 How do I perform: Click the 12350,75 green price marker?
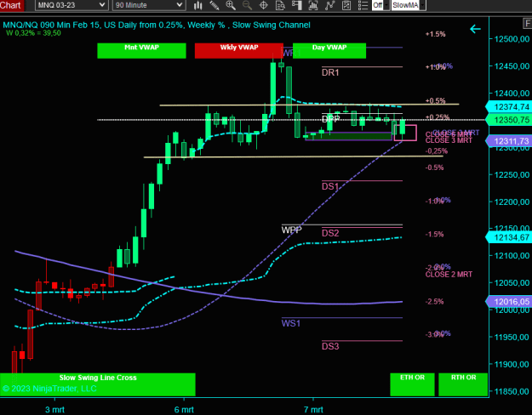pyautogui.click(x=509, y=120)
